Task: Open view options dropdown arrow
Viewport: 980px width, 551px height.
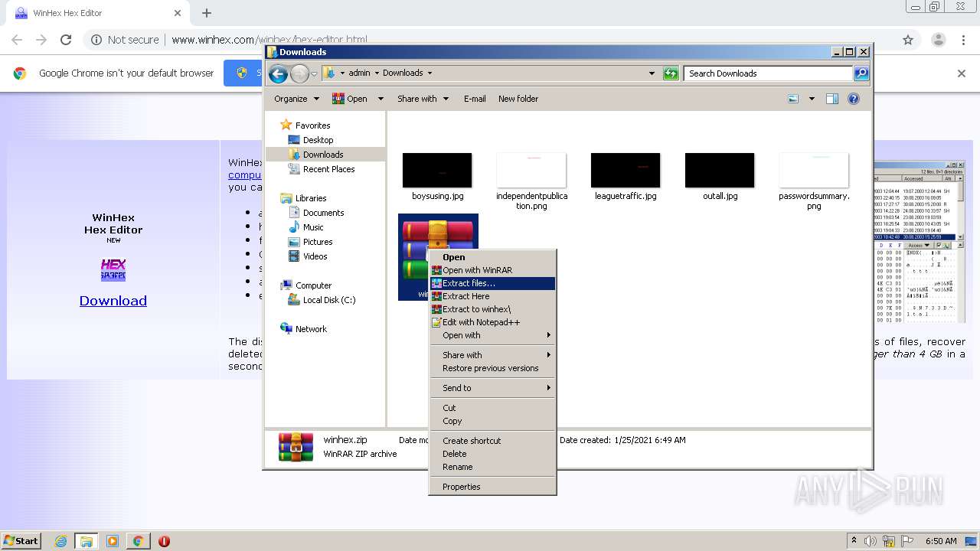Action: click(x=812, y=99)
